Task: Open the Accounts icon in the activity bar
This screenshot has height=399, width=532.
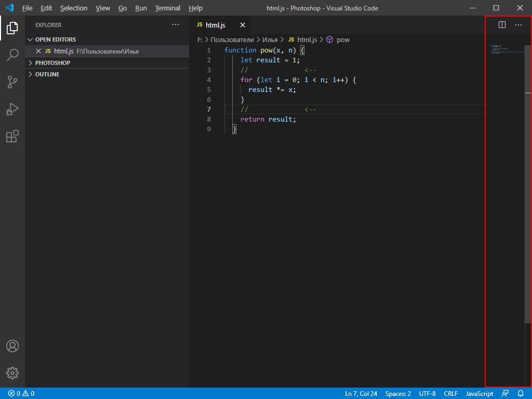Action: pyautogui.click(x=12, y=345)
